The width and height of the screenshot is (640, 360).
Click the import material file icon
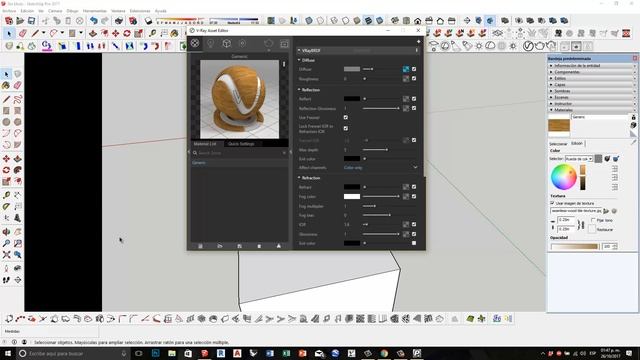220,246
